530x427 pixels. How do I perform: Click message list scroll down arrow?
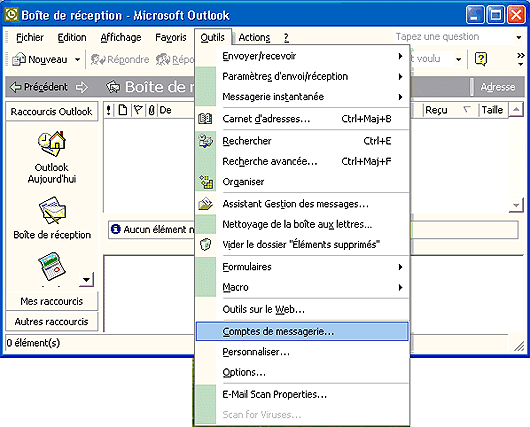516,205
